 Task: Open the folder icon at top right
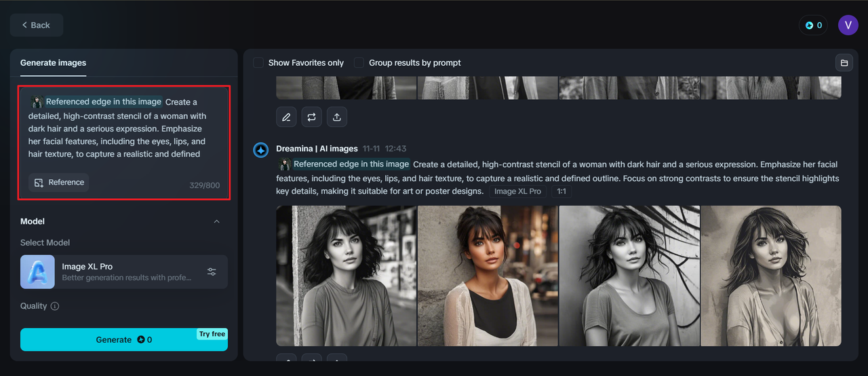coord(844,62)
